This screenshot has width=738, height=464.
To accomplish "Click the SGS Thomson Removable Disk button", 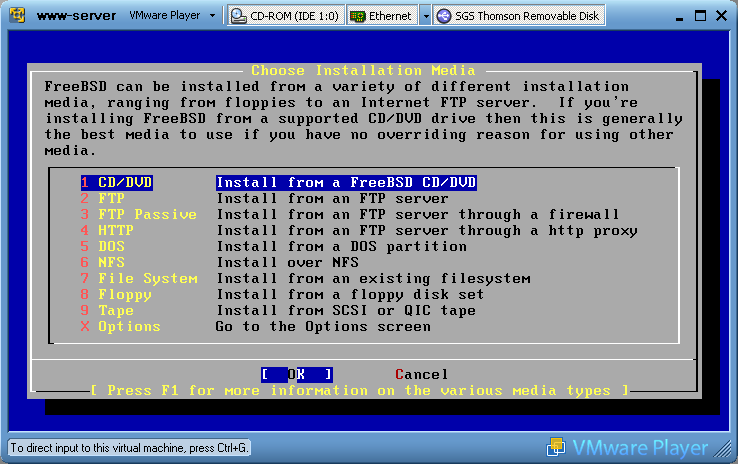I will point(519,16).
